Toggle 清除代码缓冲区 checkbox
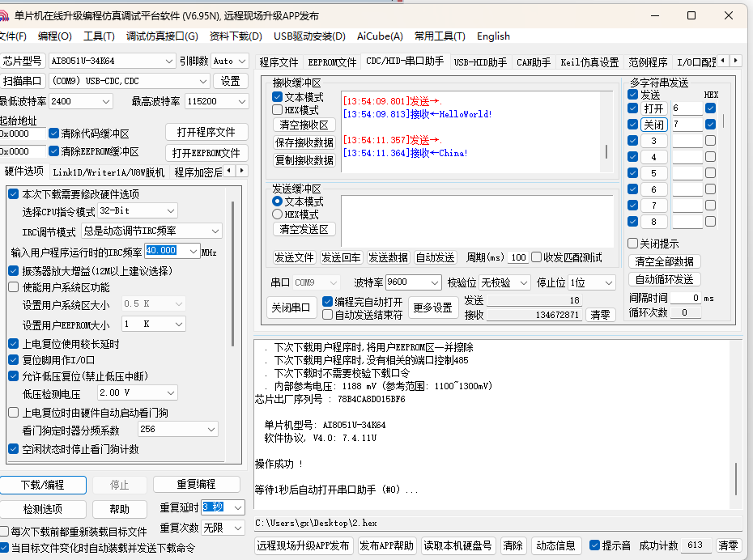 pyautogui.click(x=53, y=134)
